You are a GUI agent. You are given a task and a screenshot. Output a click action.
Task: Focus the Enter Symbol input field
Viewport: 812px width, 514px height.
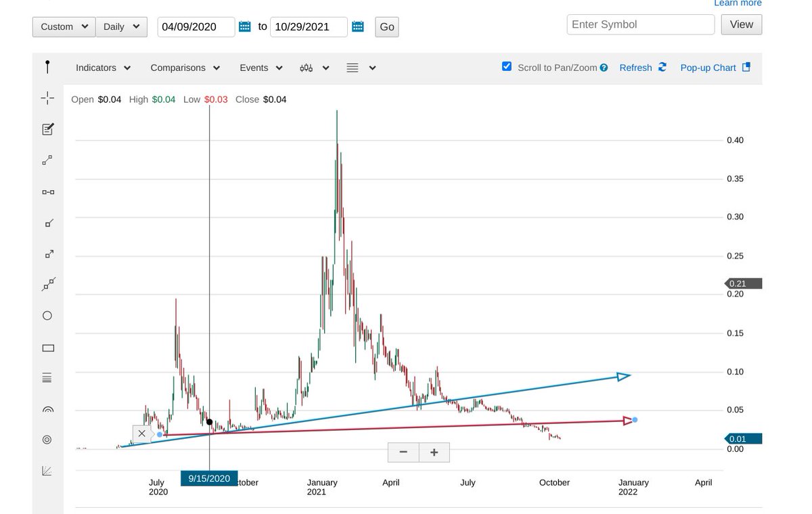click(x=641, y=24)
